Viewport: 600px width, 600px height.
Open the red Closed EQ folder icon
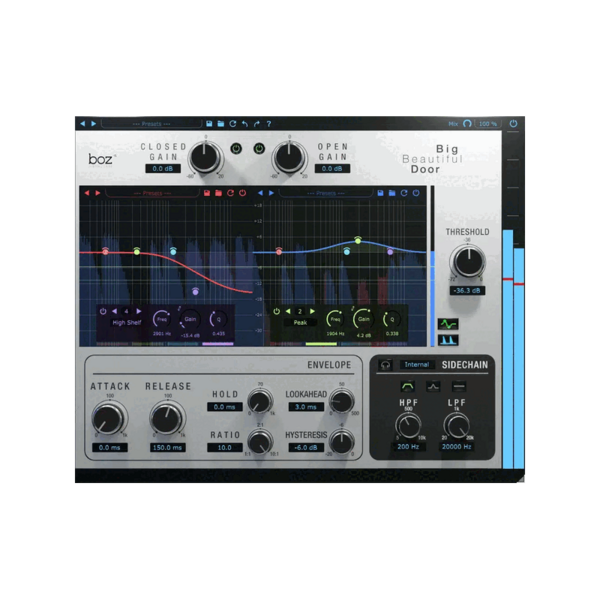218,193
